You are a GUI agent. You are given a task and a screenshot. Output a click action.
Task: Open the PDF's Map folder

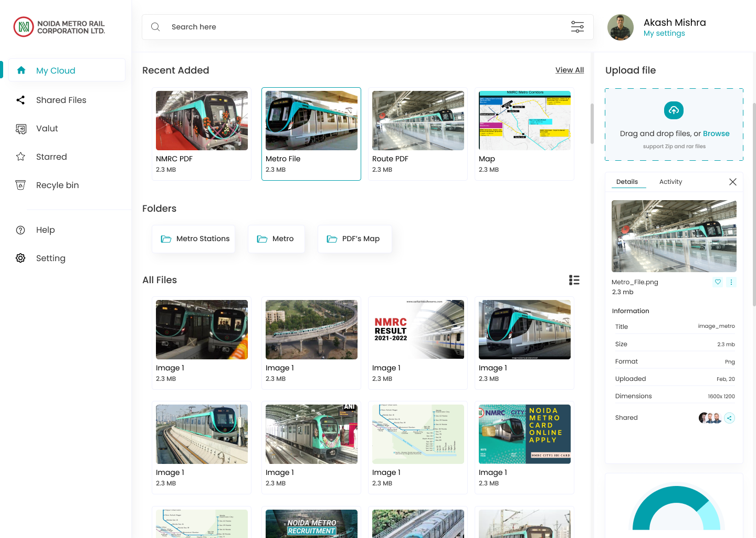pos(354,239)
